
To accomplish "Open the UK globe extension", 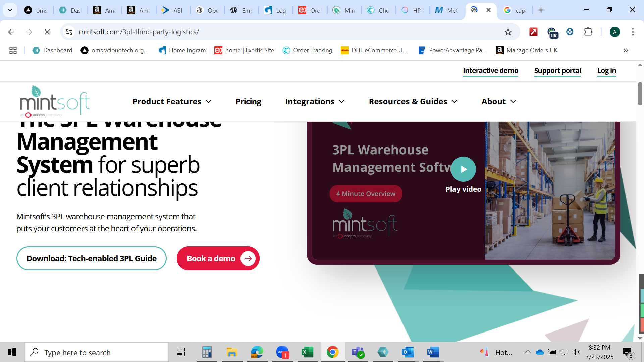I will click(552, 33).
